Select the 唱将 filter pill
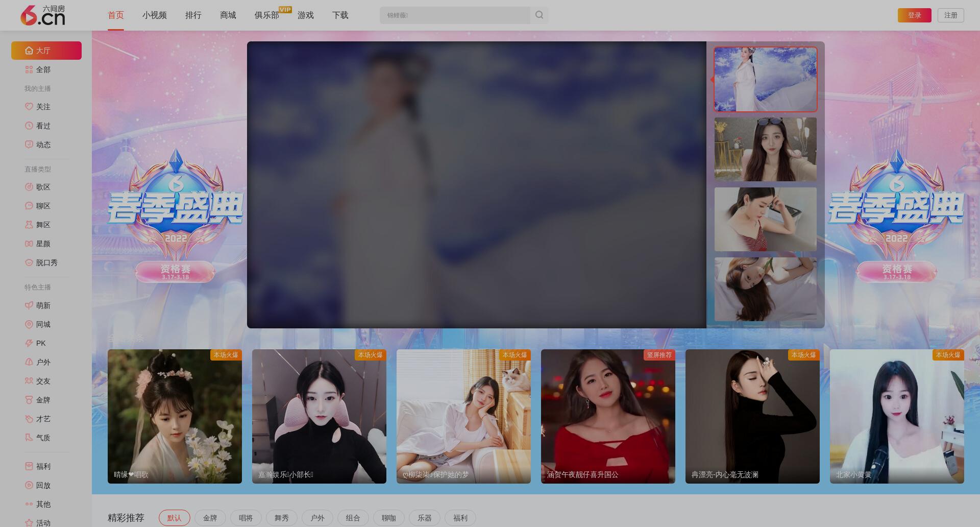Screen dimensions: 980x527 [x=246, y=518]
